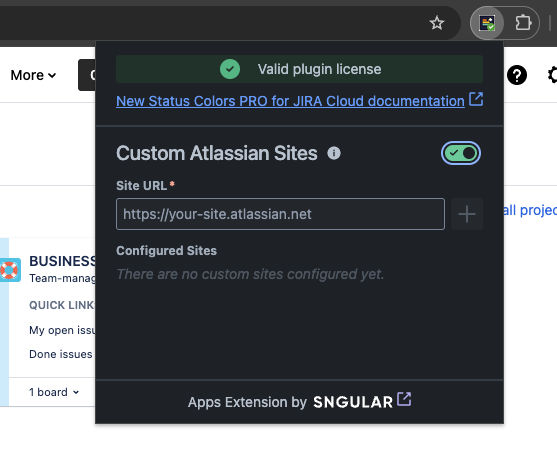
Task: Click the green valid license checkmark icon
Action: click(x=230, y=69)
